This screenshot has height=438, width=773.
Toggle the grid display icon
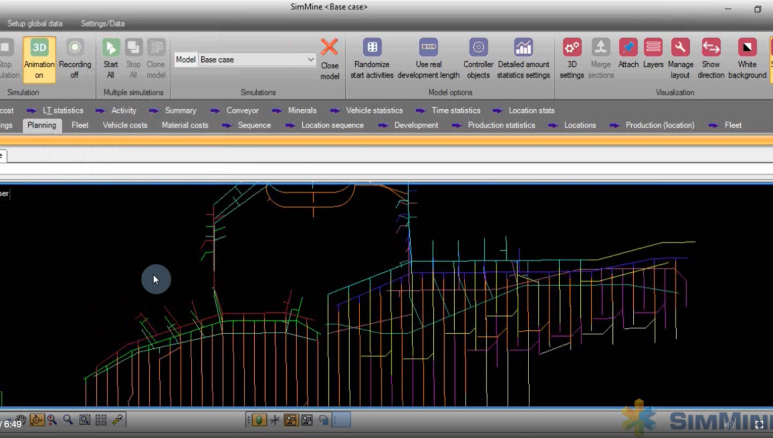[x=101, y=420]
